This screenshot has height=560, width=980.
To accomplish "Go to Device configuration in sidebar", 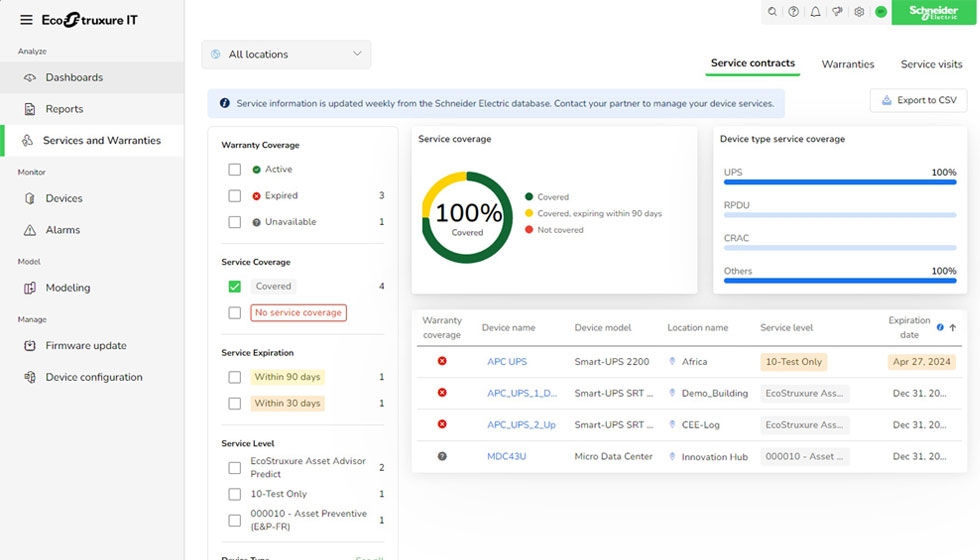I will 94,377.
